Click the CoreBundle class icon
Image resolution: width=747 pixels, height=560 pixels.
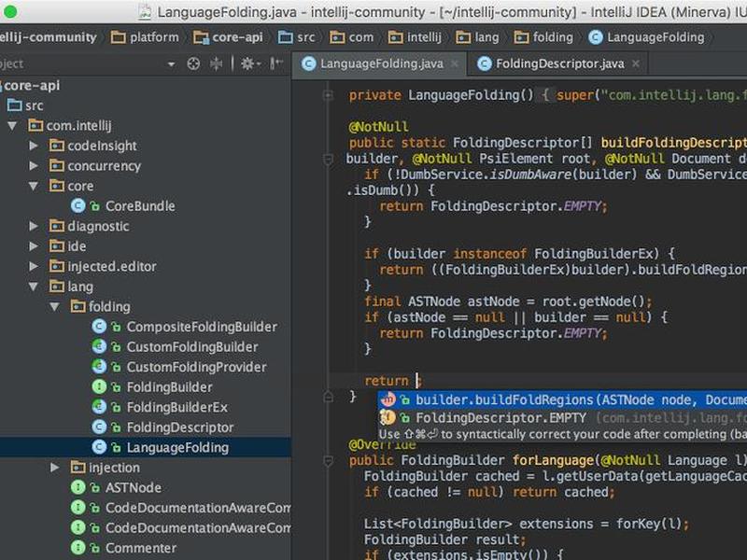78,205
